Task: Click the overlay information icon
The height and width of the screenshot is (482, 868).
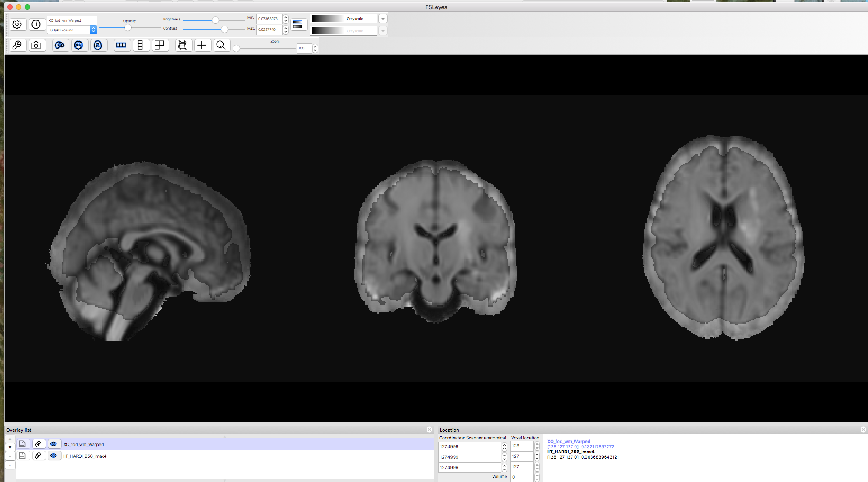Action: click(36, 25)
